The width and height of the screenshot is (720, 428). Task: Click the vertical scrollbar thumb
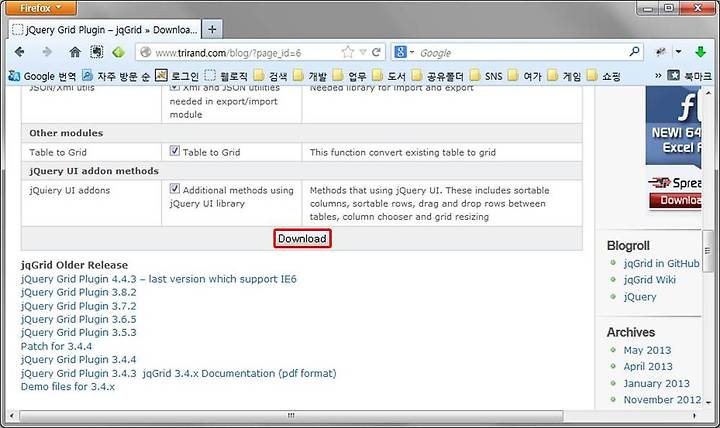(708, 251)
